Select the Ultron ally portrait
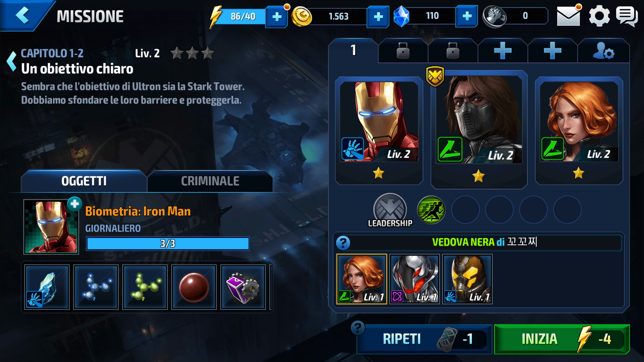The image size is (644, 362). [414, 279]
